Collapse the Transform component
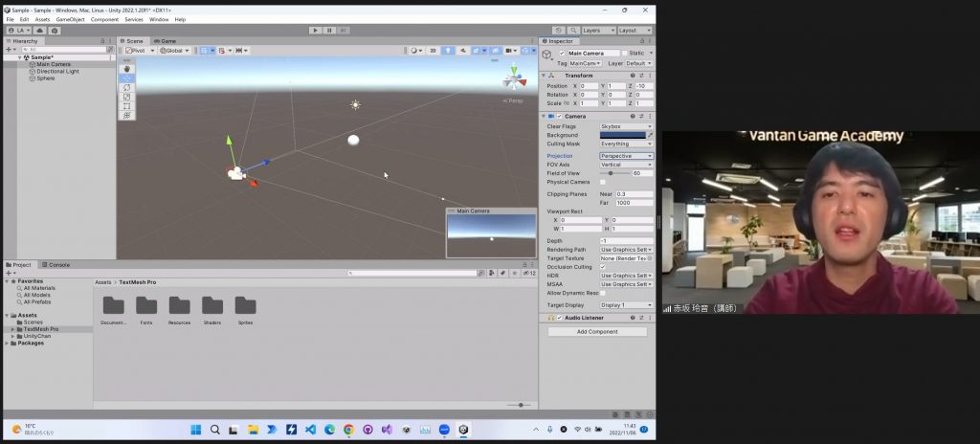 point(544,76)
